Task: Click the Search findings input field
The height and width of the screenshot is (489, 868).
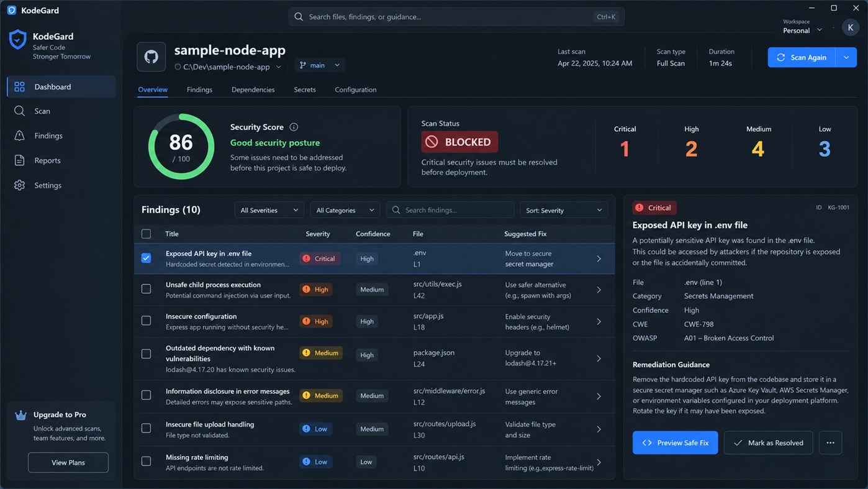Action: coord(450,210)
